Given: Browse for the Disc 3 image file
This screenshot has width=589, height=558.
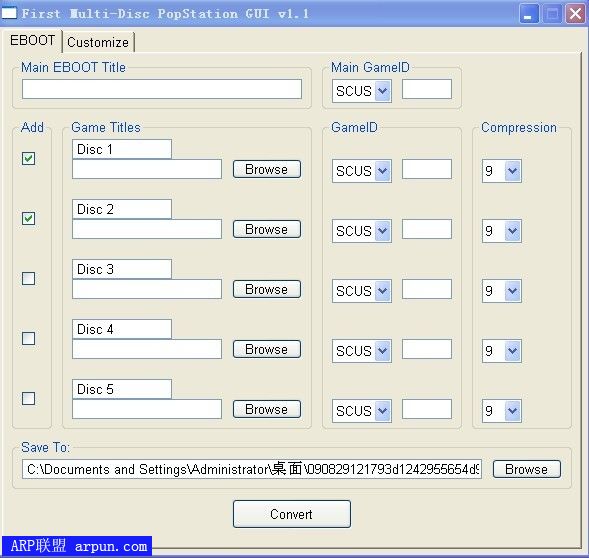Looking at the screenshot, I should pyautogui.click(x=267, y=289).
